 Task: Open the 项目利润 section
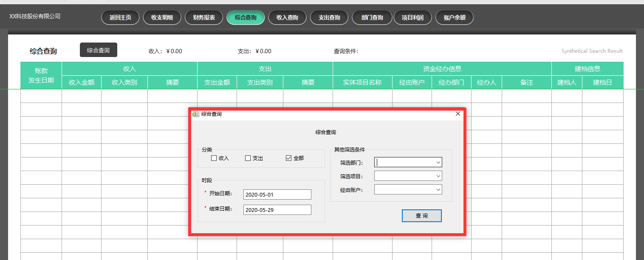tap(412, 17)
